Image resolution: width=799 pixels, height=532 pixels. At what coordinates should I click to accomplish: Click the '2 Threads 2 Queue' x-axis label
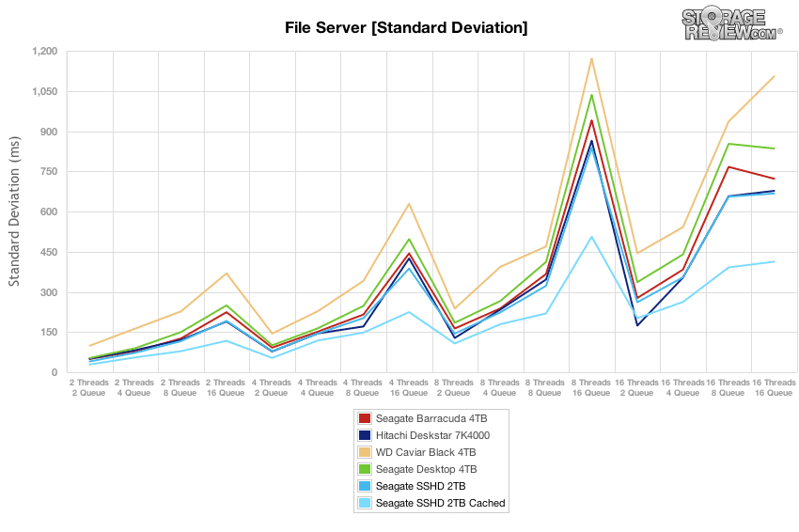point(89,388)
